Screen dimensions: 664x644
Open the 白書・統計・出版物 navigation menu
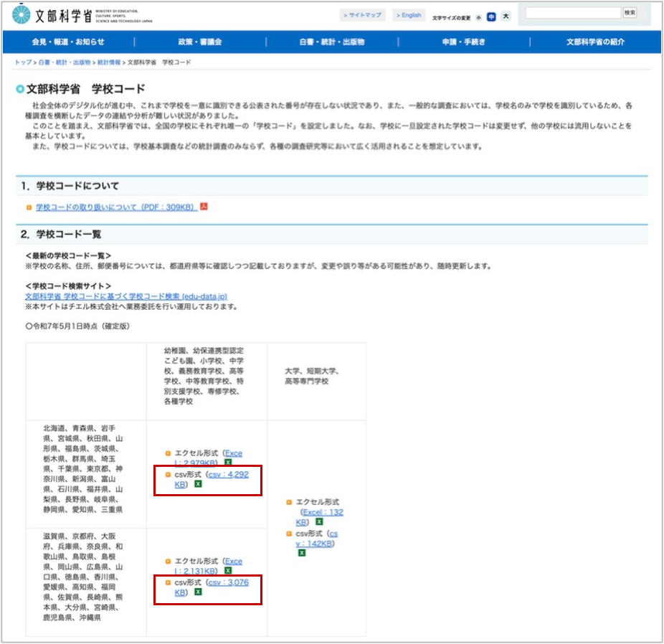(332, 42)
